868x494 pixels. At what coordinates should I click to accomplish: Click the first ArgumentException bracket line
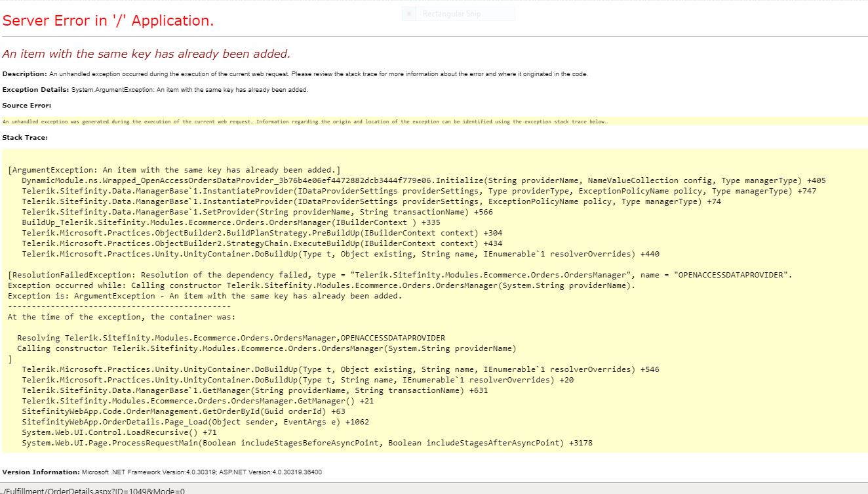click(x=174, y=170)
